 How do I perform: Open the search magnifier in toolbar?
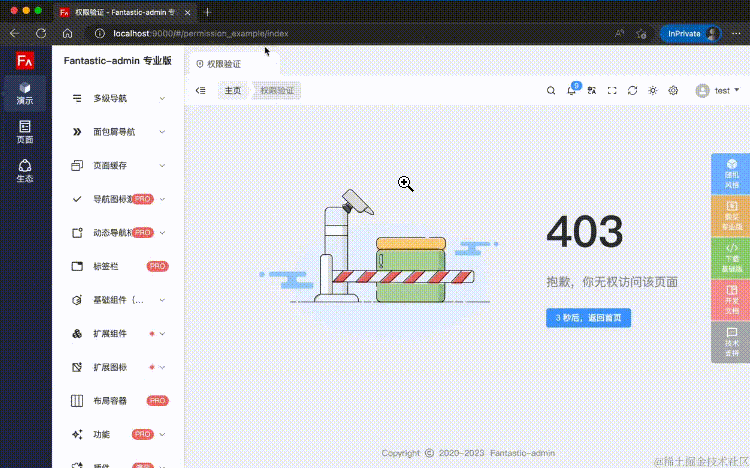pos(551,90)
